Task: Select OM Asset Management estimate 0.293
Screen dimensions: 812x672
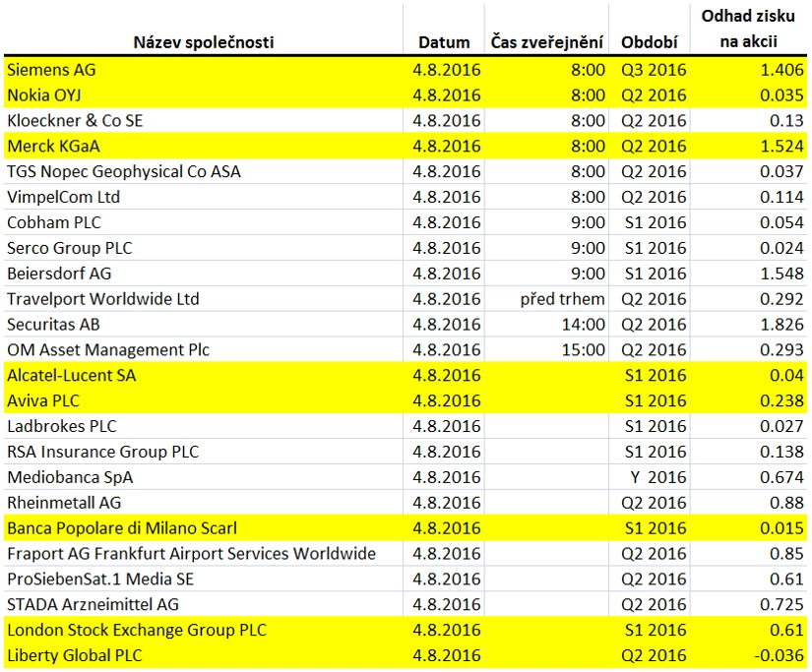Action: coord(781,349)
